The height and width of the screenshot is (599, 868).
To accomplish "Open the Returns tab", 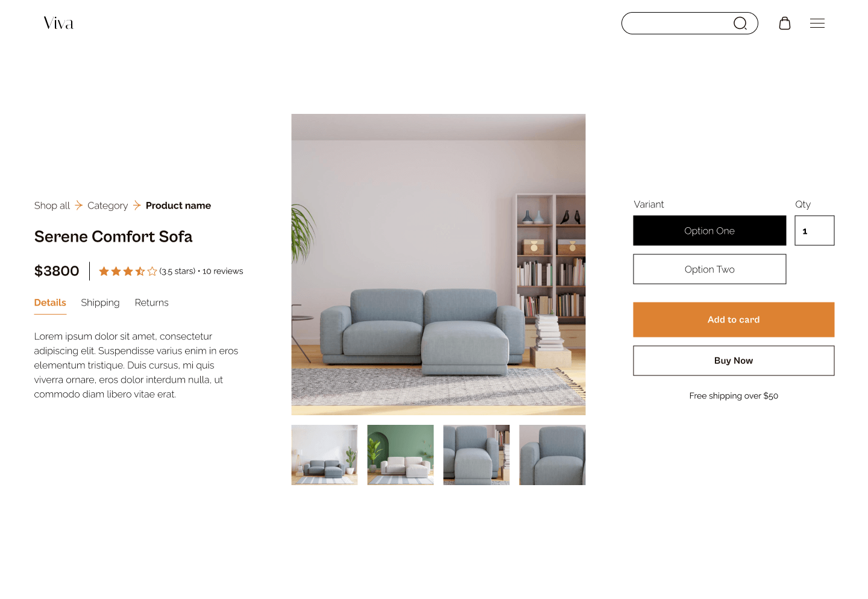I will pyautogui.click(x=151, y=303).
